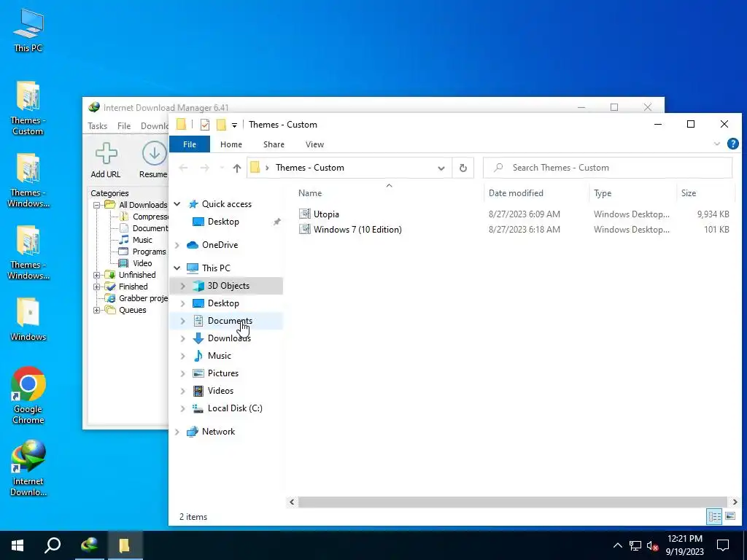Open Explorer Help question mark icon

(x=732, y=144)
